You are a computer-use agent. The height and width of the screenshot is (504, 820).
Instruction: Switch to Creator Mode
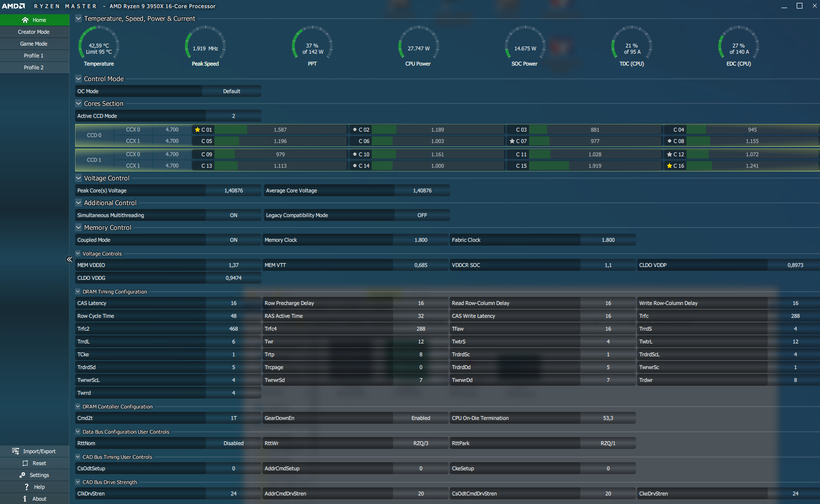[34, 32]
